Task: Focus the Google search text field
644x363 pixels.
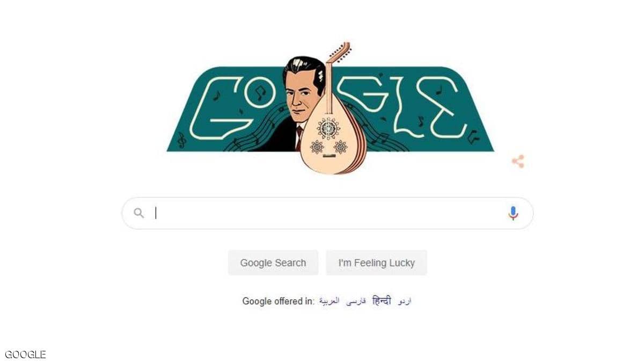Action: coord(327,213)
